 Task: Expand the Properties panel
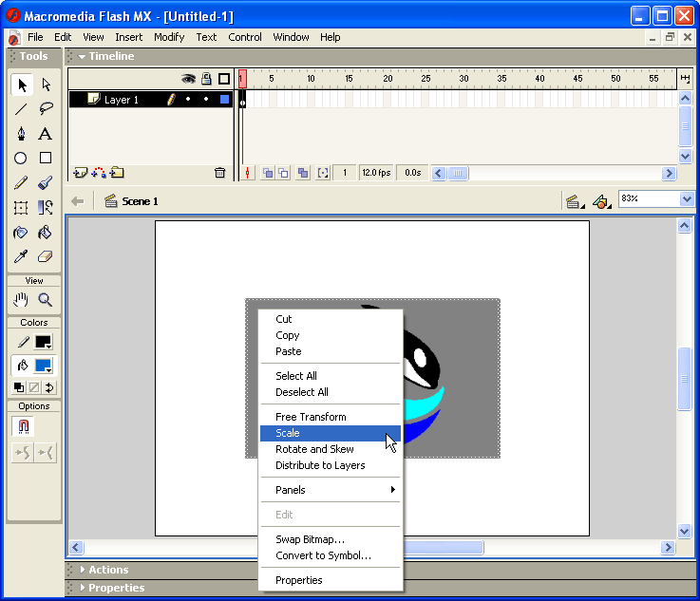[x=116, y=588]
